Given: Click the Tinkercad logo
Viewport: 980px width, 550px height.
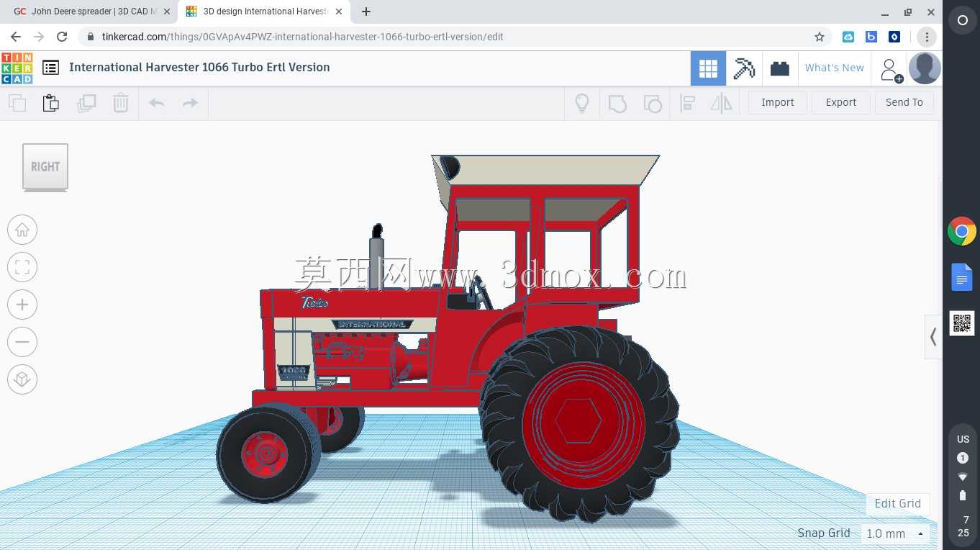Looking at the screenshot, I should point(17,68).
